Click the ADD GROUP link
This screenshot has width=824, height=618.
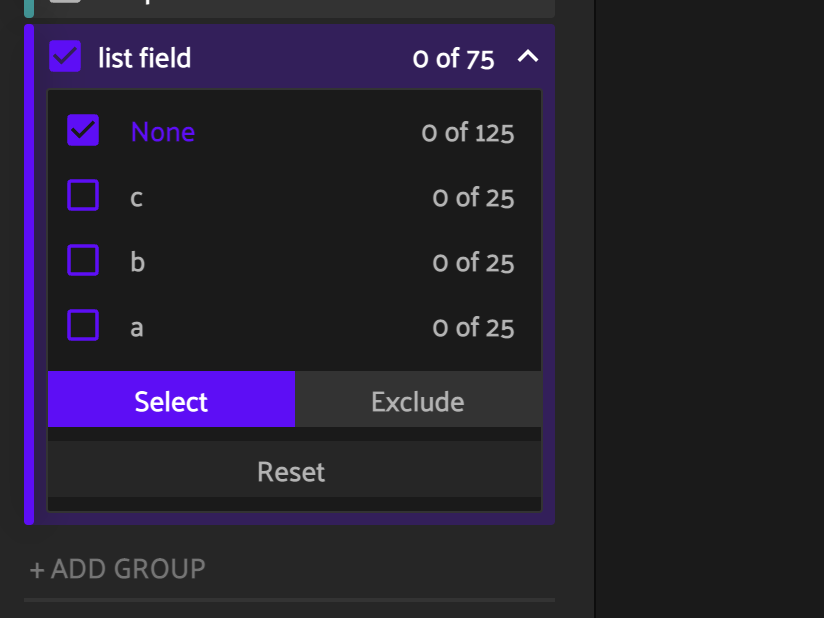click(117, 568)
